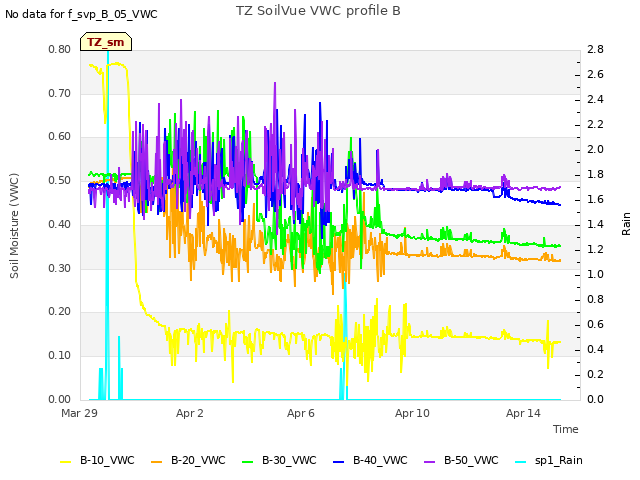This screenshot has height=480, width=640.
Task: Click the Apr 10 date tick label
Action: (412, 413)
